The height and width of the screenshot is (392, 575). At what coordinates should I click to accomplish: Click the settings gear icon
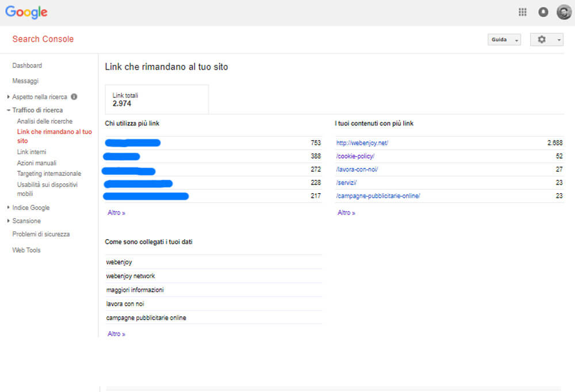pyautogui.click(x=542, y=39)
